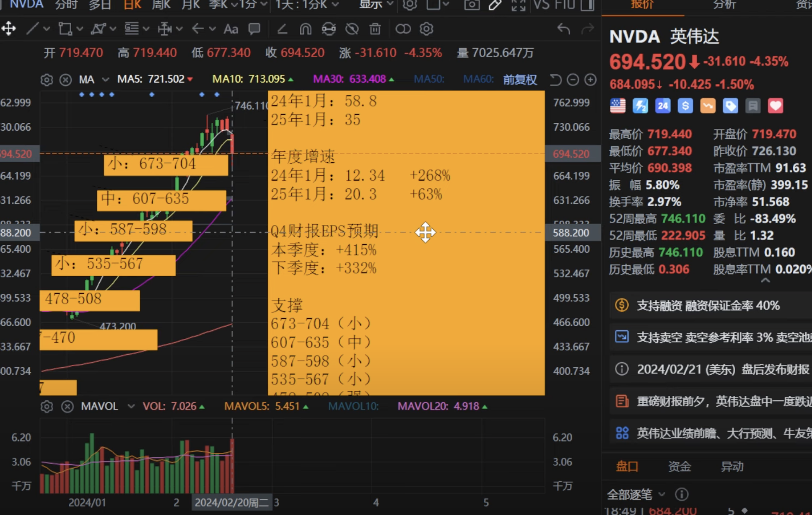
Task: Open 2024/02/21 earnings release notice
Action: point(711,369)
